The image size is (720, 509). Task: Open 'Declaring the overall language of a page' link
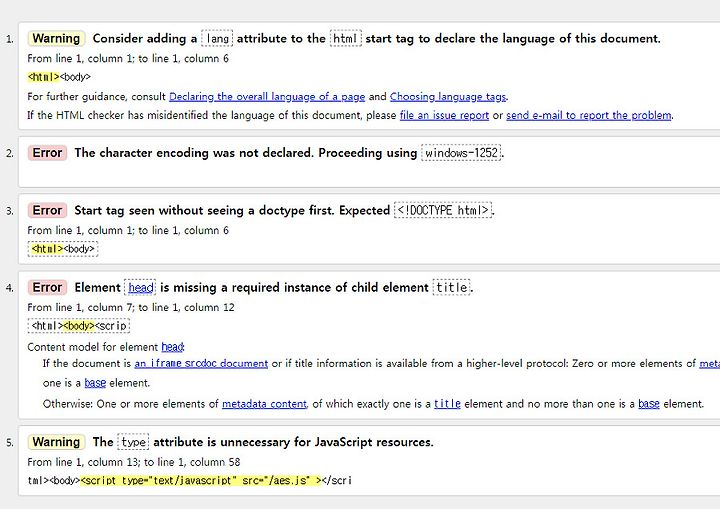[267, 96]
